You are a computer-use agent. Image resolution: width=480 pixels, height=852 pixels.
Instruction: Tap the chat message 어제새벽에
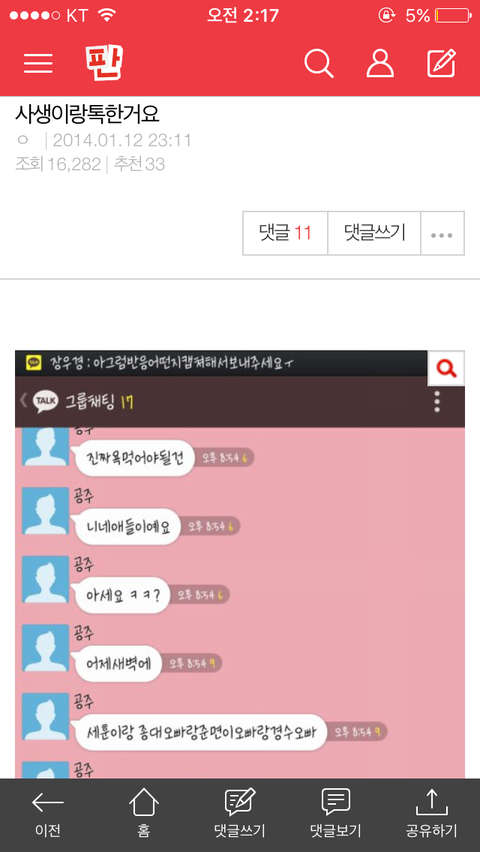click(119, 663)
